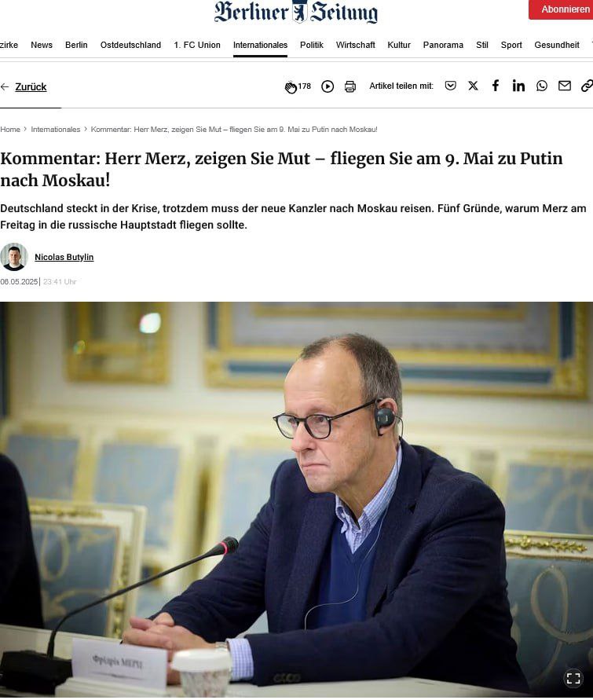
Task: Go back with the Zurück link
Action: pos(31,87)
